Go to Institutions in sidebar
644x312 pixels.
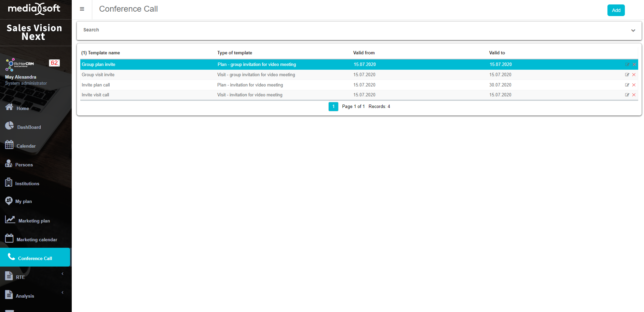27,184
